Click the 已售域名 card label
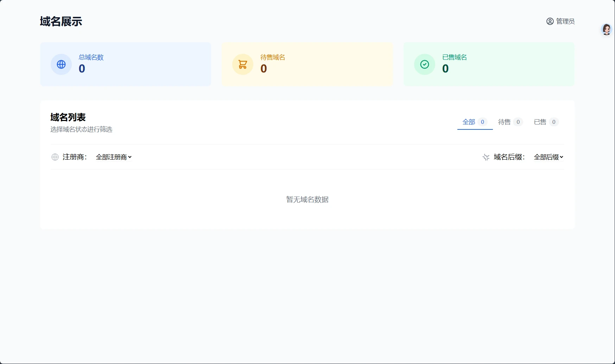 coord(455,57)
